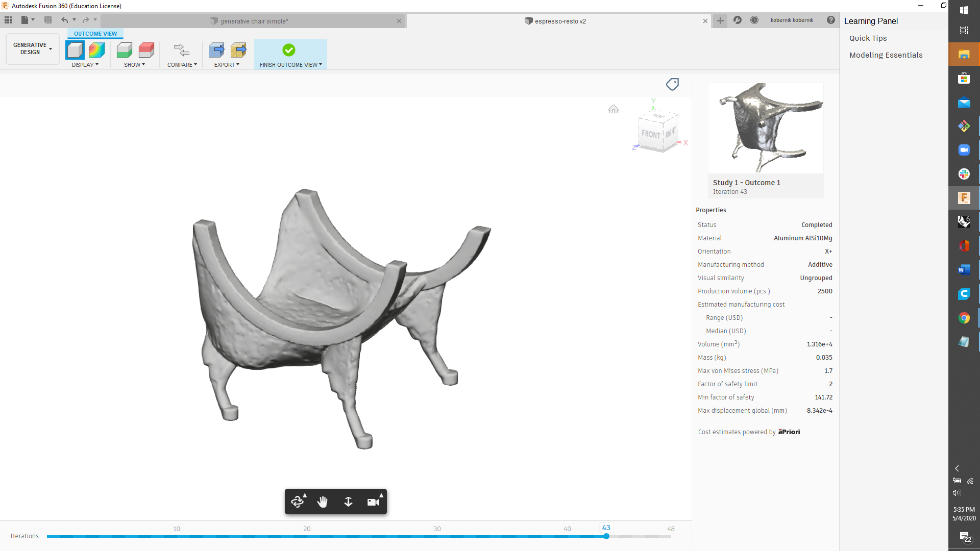This screenshot has height=551, width=980.
Task: Expand the Generative Design workspace dropdown
Action: click(x=33, y=49)
